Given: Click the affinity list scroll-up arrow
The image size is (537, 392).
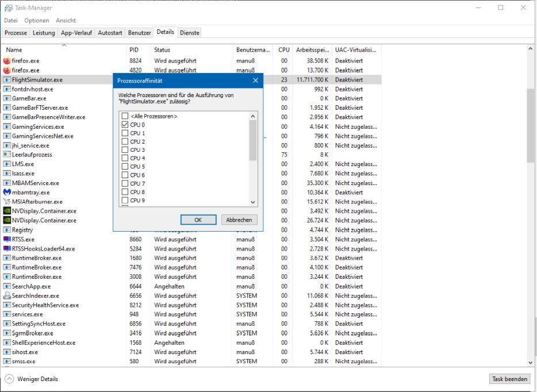Looking at the screenshot, I should [x=253, y=116].
